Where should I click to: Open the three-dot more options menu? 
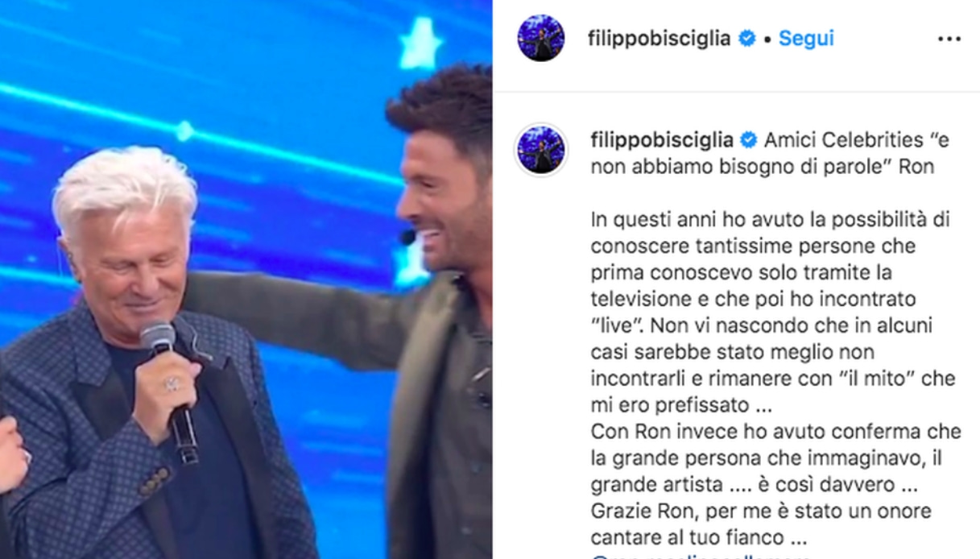tap(949, 39)
